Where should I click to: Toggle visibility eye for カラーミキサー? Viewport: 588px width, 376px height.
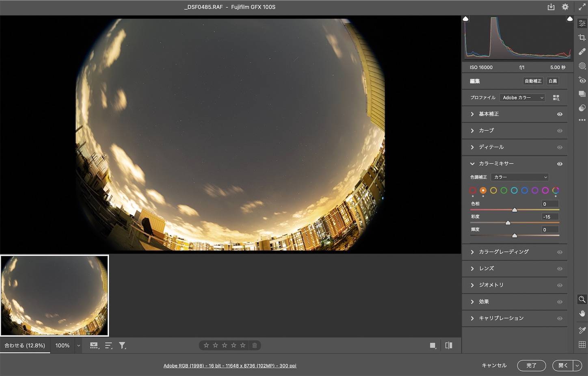click(560, 164)
